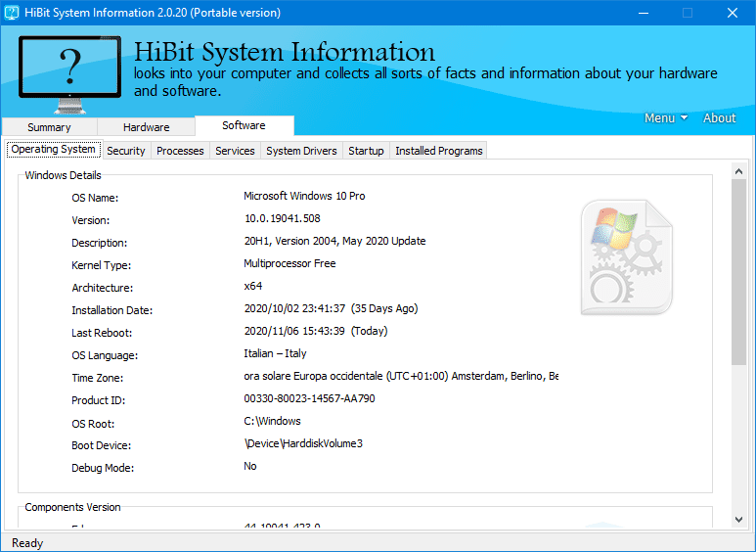Viewport: 756px width, 552px height.
Task: Go to the Startup sub-tab
Action: point(366,151)
